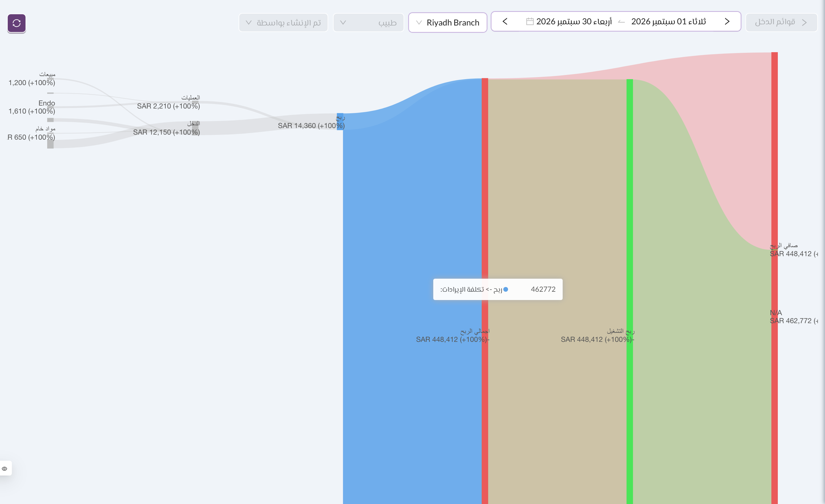
Task: Click the الدخل SAR 12,150 label
Action: pyautogui.click(x=166, y=128)
